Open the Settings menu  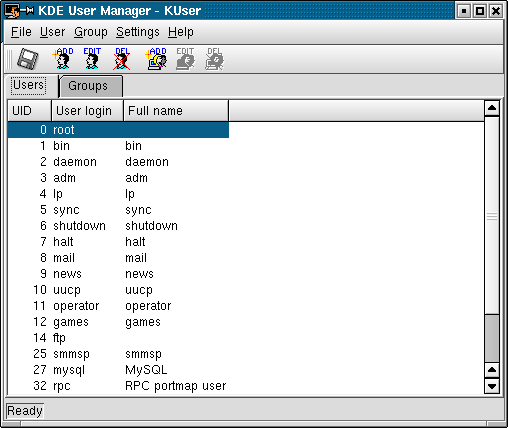138,32
